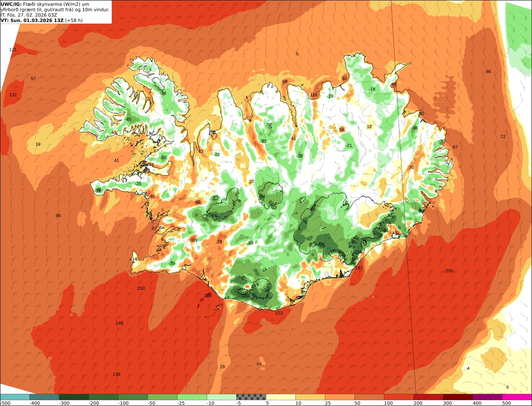Select the purple 400 to 500 legend swatch
This screenshot has height=406, width=532.
tap(487, 397)
